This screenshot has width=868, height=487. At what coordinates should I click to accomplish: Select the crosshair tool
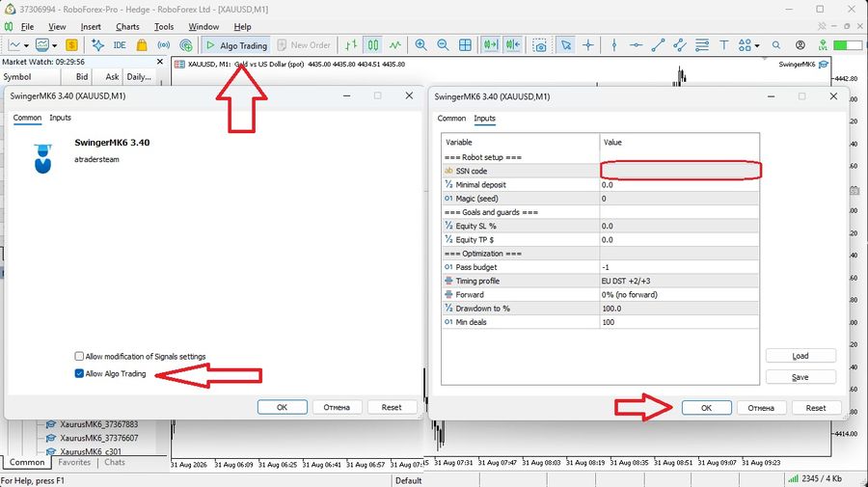coord(588,45)
